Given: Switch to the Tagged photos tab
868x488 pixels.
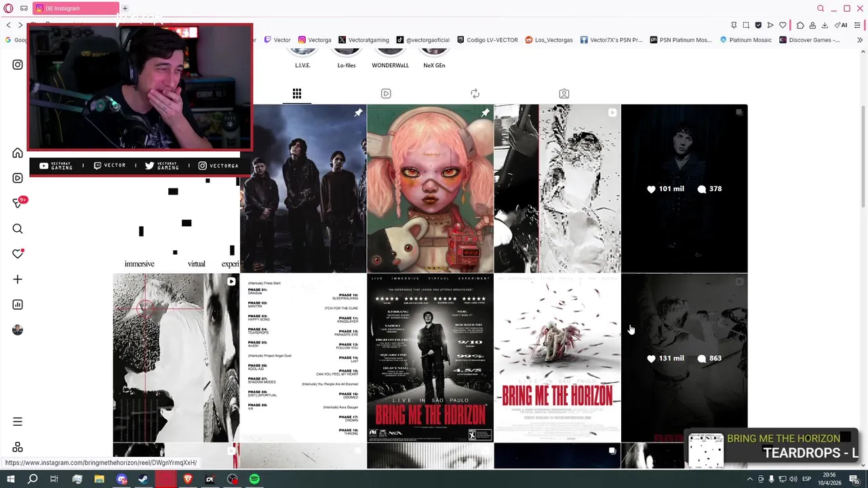Looking at the screenshot, I should tap(564, 94).
